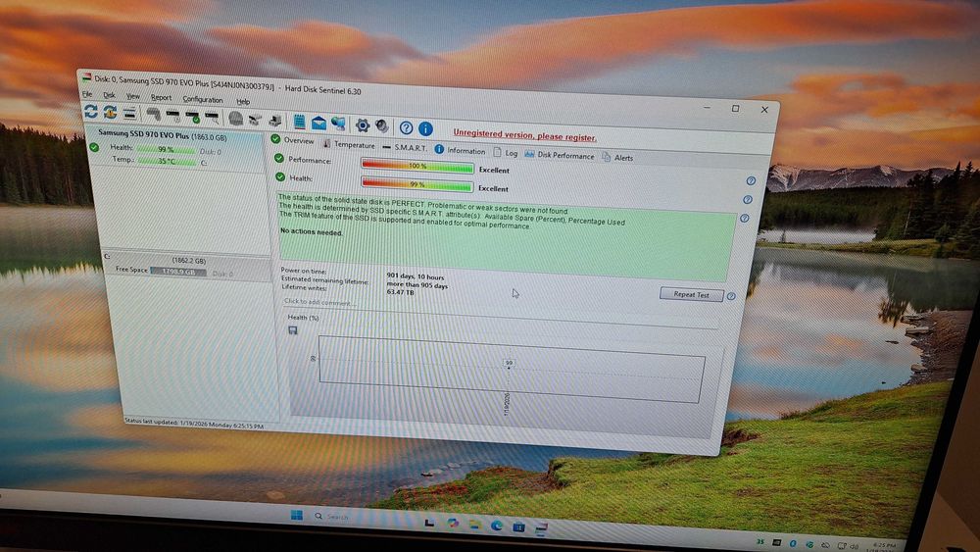Click the help icon beside the Performance row
The width and height of the screenshot is (980, 552).
[x=751, y=180]
